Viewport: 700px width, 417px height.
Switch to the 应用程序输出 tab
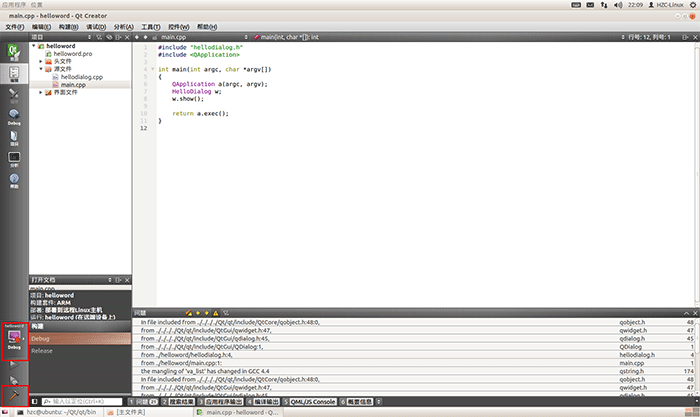pos(220,401)
